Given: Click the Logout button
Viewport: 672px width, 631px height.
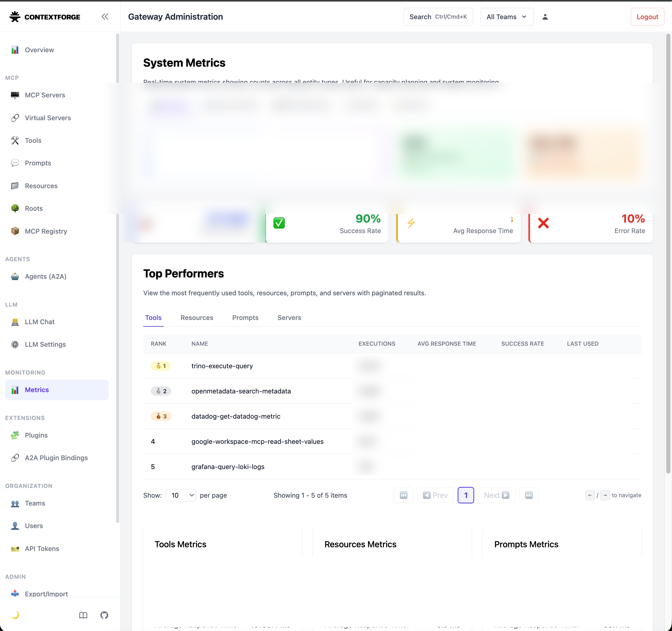Looking at the screenshot, I should click(647, 17).
